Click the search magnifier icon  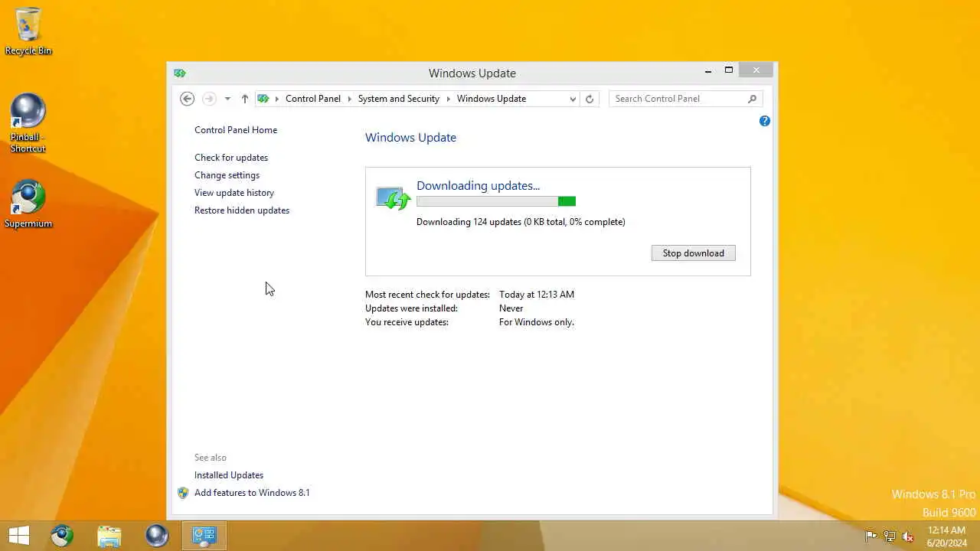752,99
